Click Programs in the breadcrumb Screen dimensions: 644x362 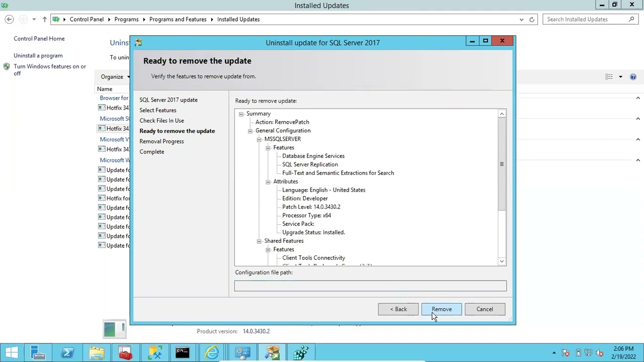pos(126,19)
